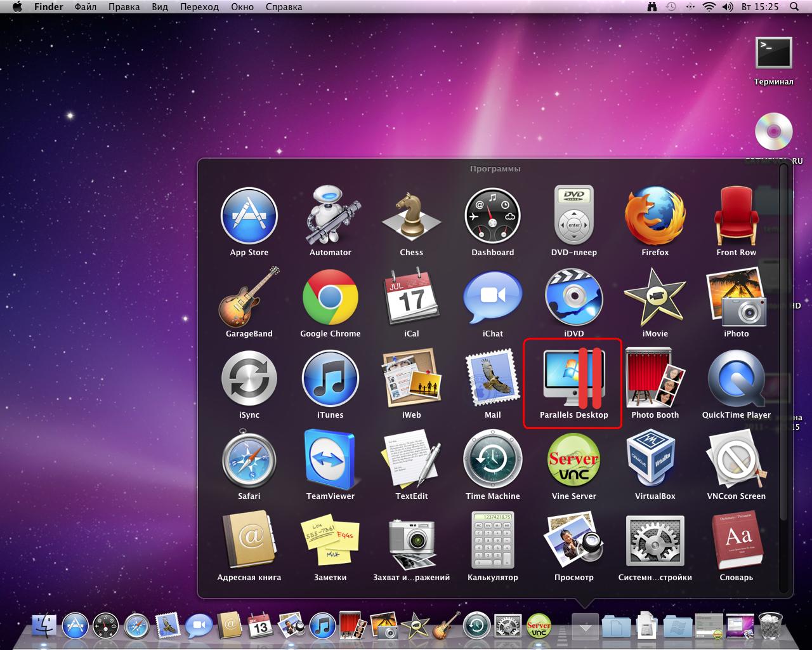
Task: Open Адресная книга in the Программы grid
Action: (x=249, y=541)
